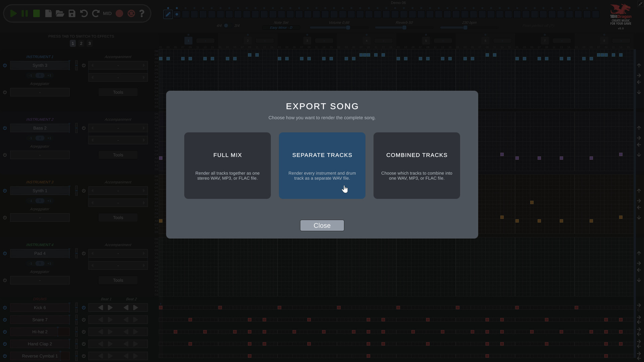Open the Note Set Easy Minor dropdown
This screenshot has height=362, width=644.
click(281, 28)
